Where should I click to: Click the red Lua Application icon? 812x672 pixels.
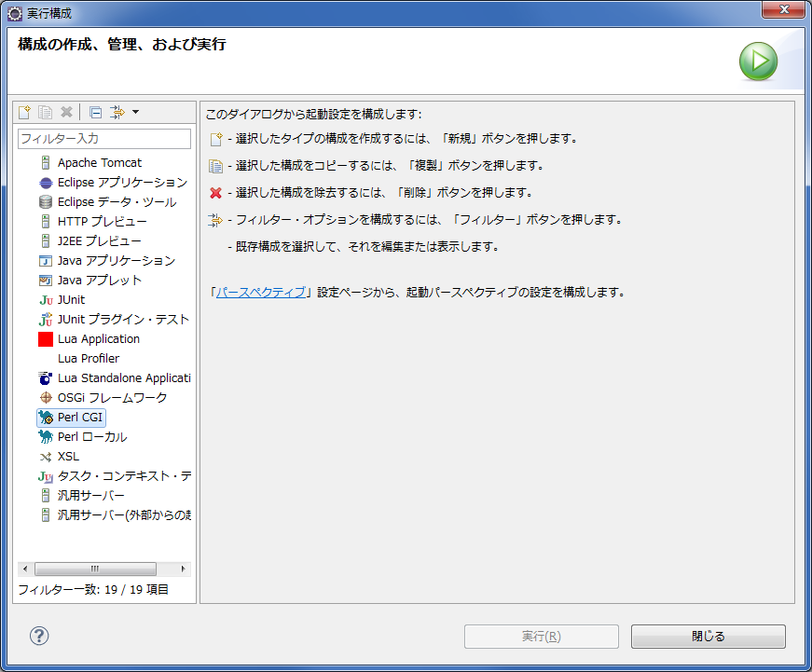46,339
